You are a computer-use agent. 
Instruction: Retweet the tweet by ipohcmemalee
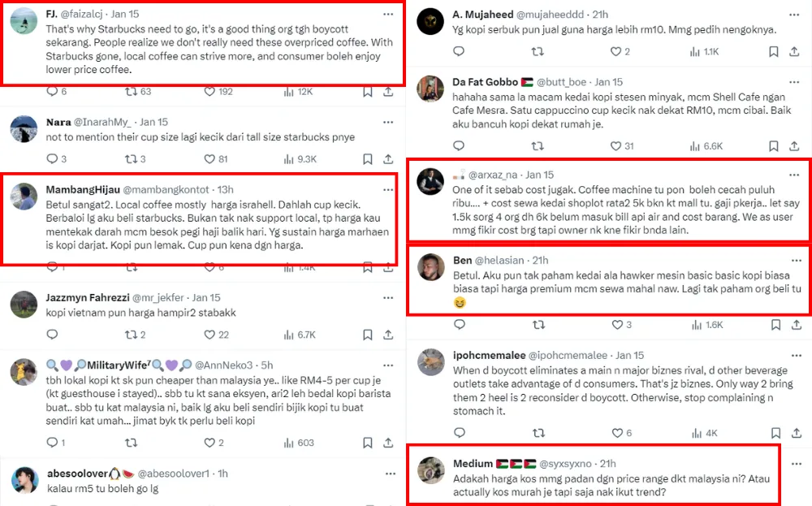coord(537,433)
